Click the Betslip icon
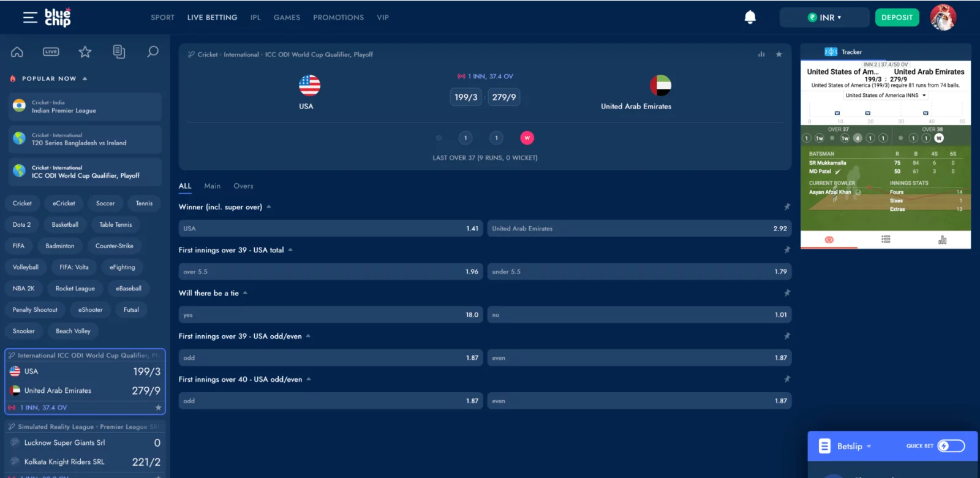Image resolution: width=980 pixels, height=478 pixels. (824, 446)
